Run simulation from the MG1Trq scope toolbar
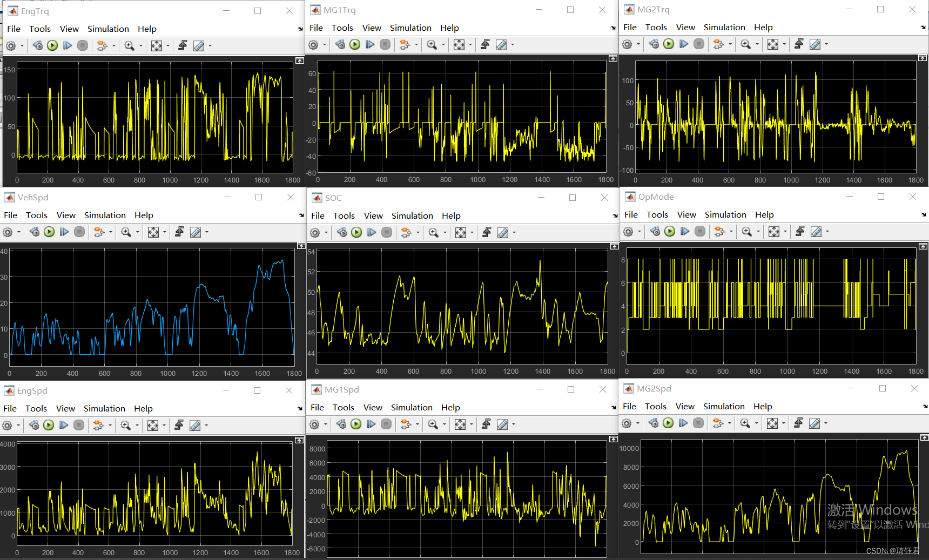The image size is (929, 560). point(355,45)
